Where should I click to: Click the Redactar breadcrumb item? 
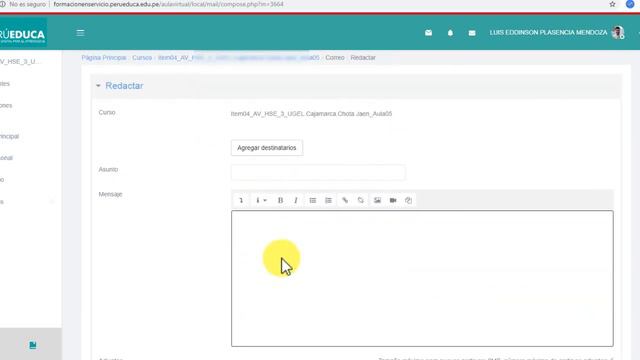pyautogui.click(x=363, y=58)
